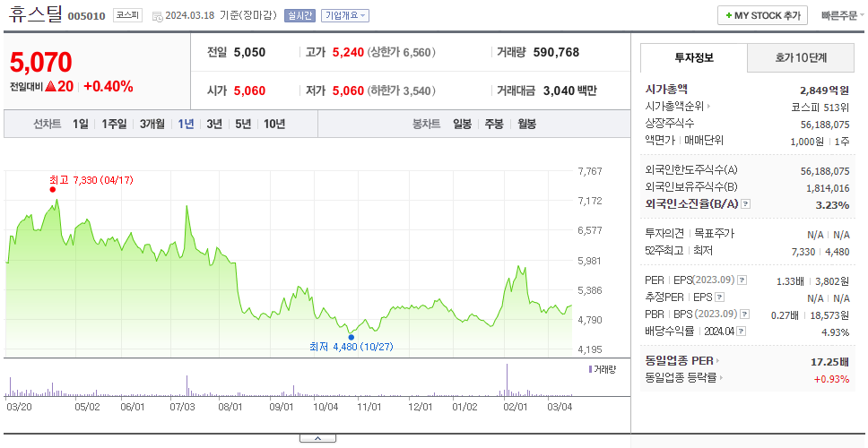Click the 고가 value 5,240
The image size is (868, 448).
348,53
